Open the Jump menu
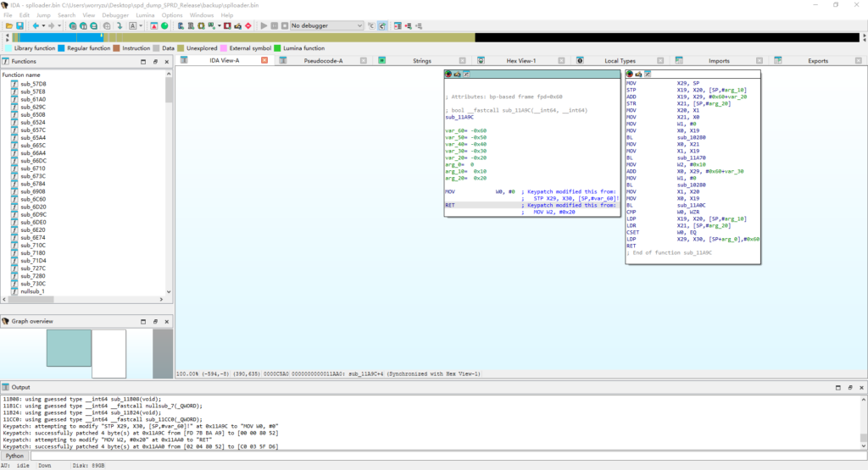 (x=43, y=15)
